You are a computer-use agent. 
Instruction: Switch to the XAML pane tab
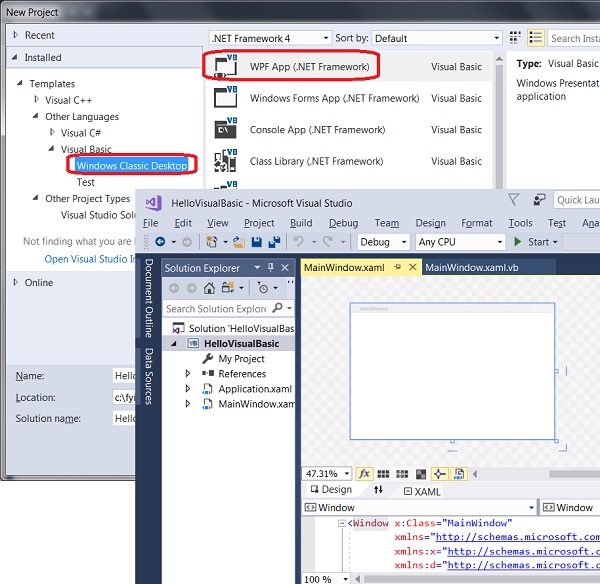(x=422, y=491)
